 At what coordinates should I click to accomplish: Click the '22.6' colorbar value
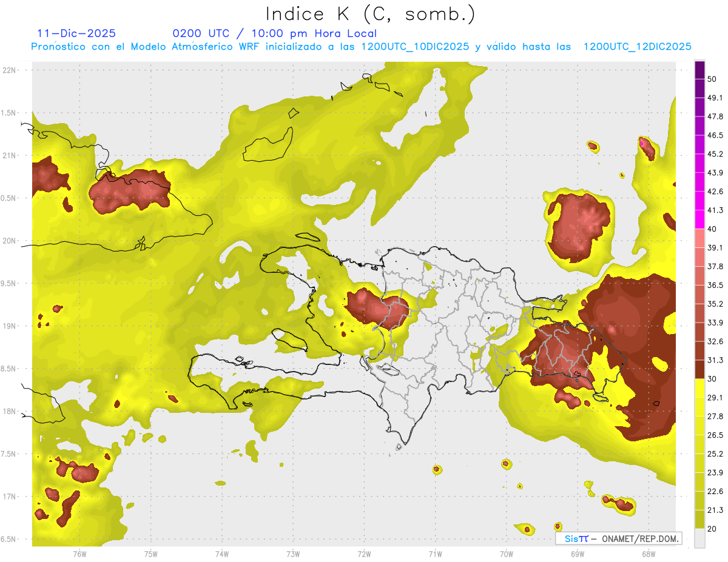(x=715, y=492)
